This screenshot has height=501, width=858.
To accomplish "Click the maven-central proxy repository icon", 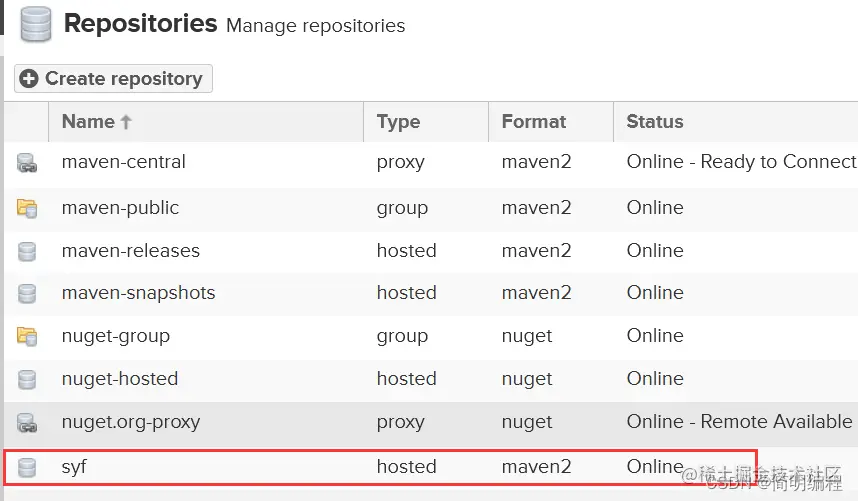I will [27, 163].
